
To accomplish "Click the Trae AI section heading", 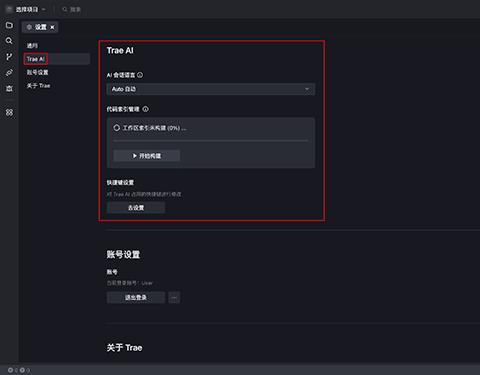I will 120,50.
